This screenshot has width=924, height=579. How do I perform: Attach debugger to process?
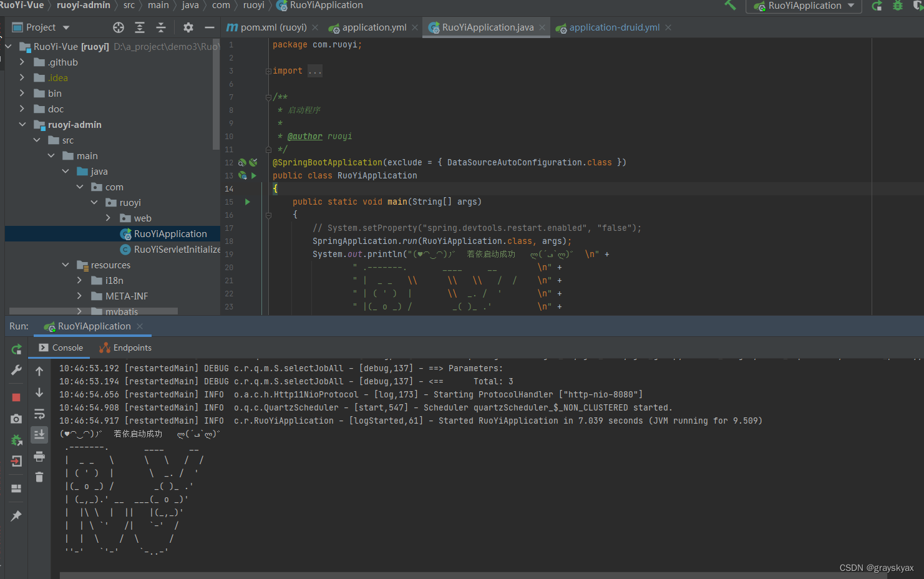16,440
